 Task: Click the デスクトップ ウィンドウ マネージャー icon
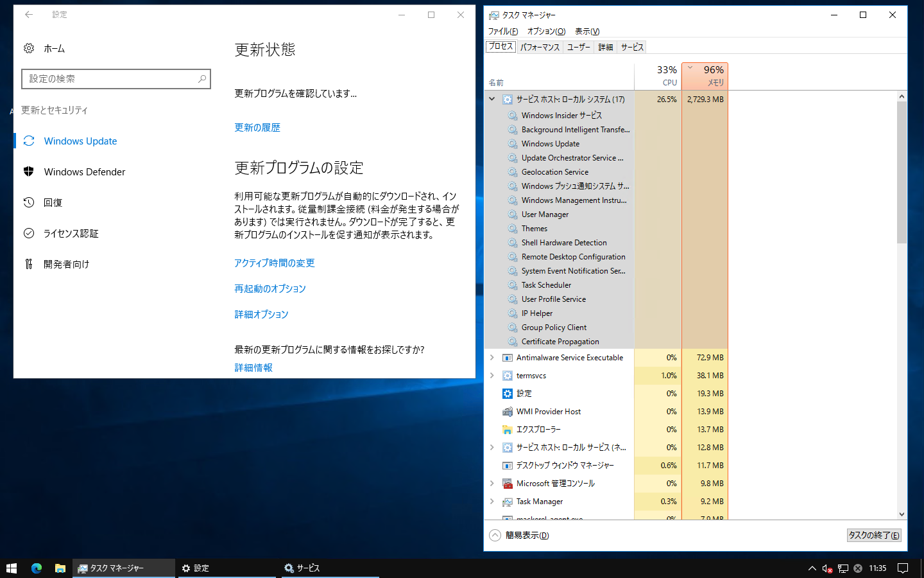(x=508, y=466)
